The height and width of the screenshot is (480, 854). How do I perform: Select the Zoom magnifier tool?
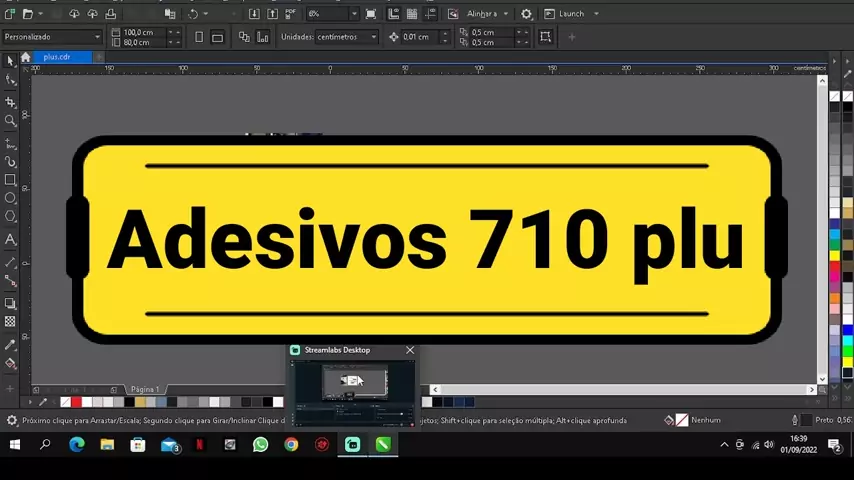click(x=10, y=120)
